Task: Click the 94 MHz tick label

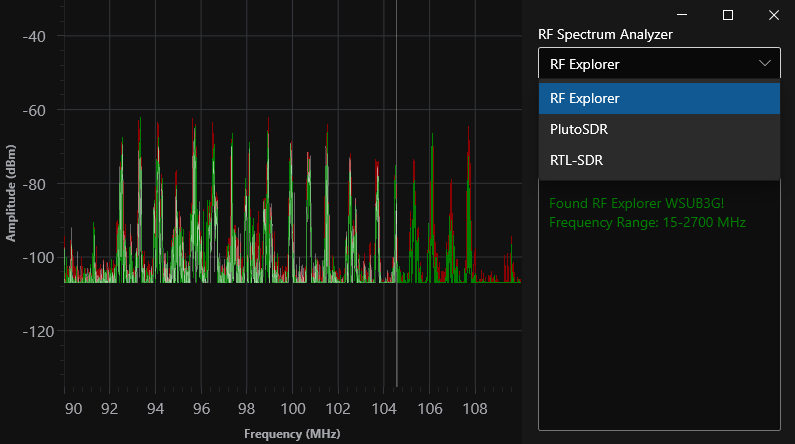Action: pyautogui.click(x=155, y=409)
